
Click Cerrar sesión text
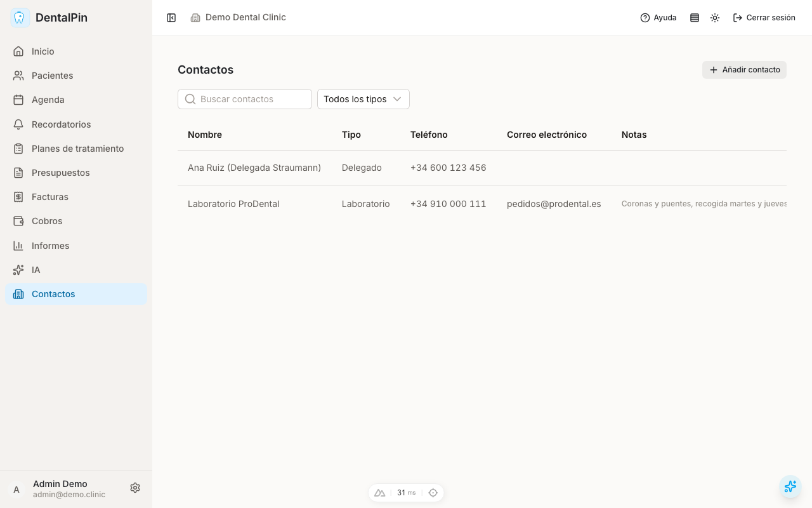[771, 18]
